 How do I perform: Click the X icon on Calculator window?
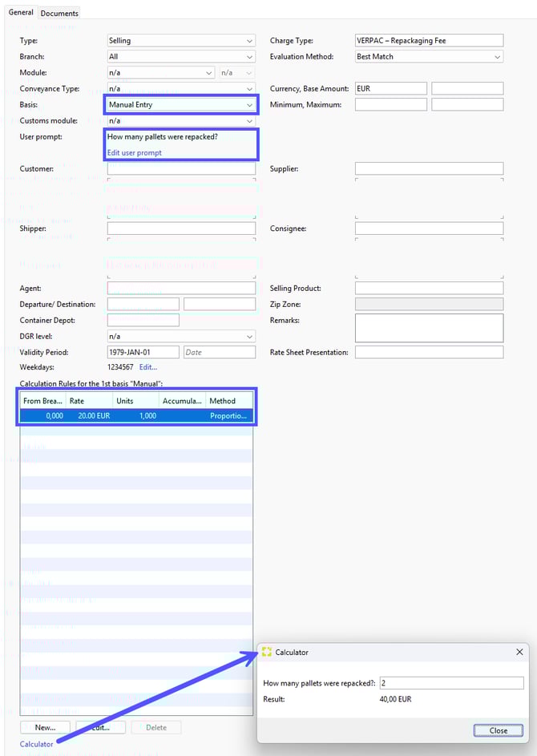pyautogui.click(x=519, y=653)
